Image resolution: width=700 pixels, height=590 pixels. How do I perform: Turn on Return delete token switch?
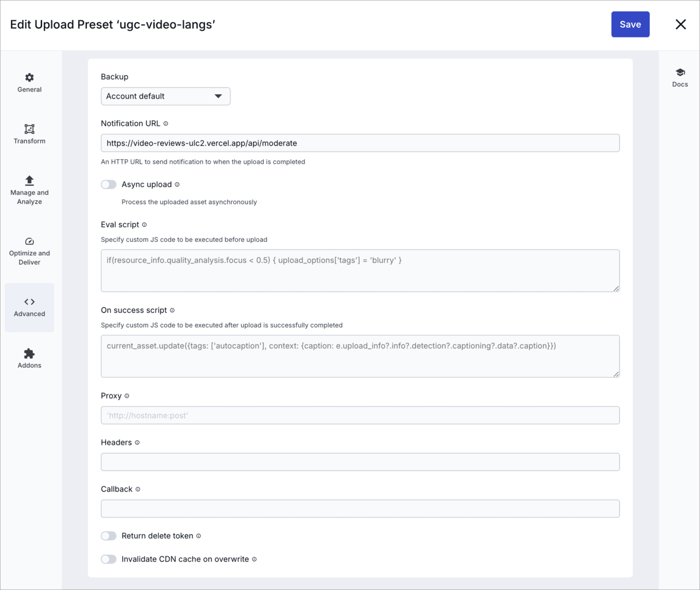(108, 536)
